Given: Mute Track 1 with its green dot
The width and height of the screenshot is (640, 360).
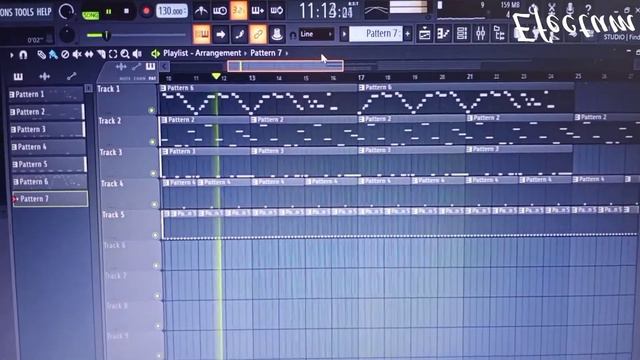Looking at the screenshot, I should tap(151, 110).
